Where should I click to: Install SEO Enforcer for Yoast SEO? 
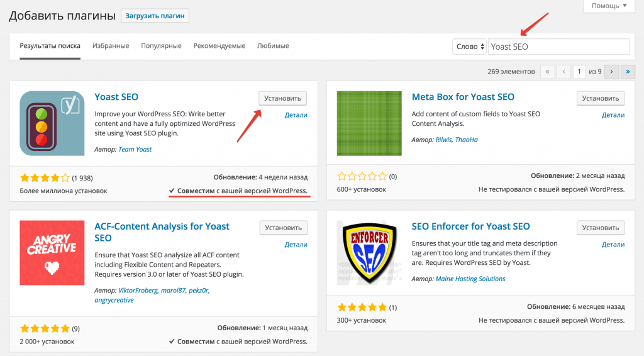coord(601,228)
